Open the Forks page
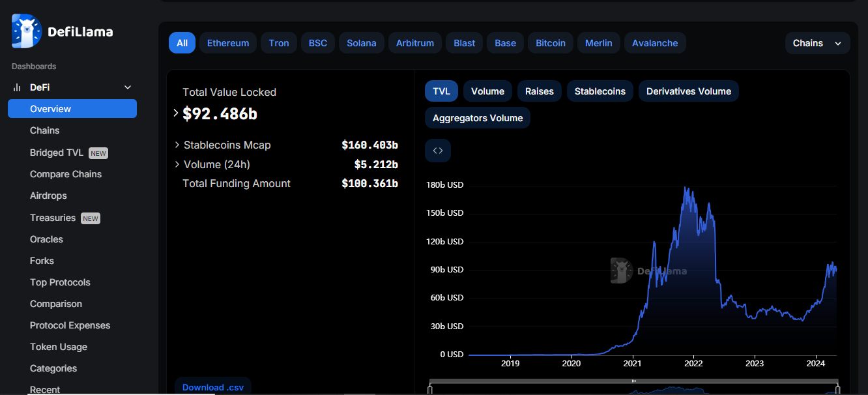The height and width of the screenshot is (395, 868). pyautogui.click(x=42, y=261)
